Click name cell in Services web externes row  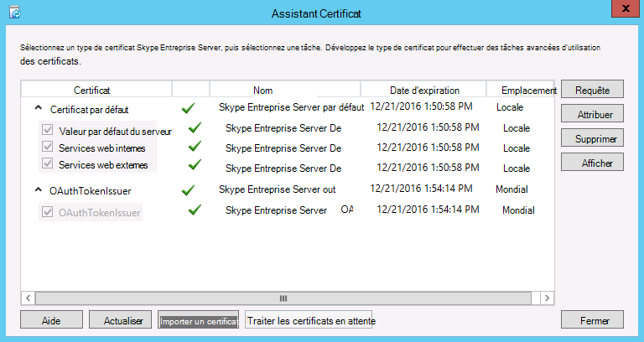283,168
